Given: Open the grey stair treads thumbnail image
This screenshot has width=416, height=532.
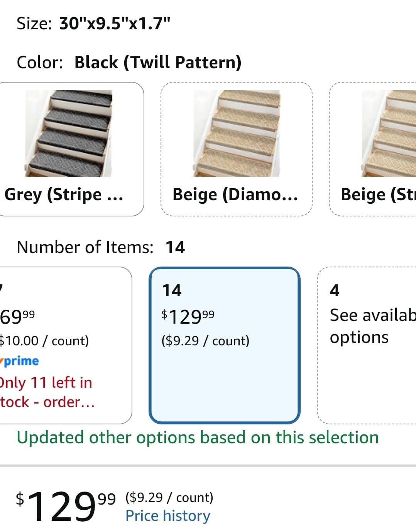Looking at the screenshot, I should [x=69, y=133].
